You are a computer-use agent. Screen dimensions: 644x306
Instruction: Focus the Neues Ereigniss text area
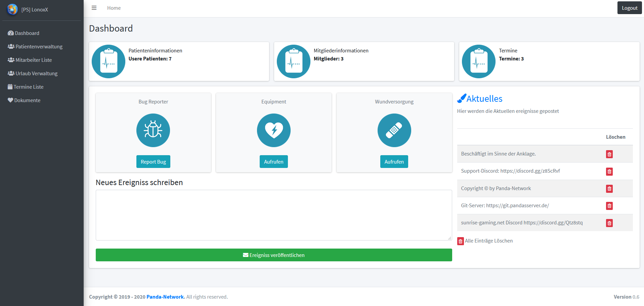coord(273,215)
